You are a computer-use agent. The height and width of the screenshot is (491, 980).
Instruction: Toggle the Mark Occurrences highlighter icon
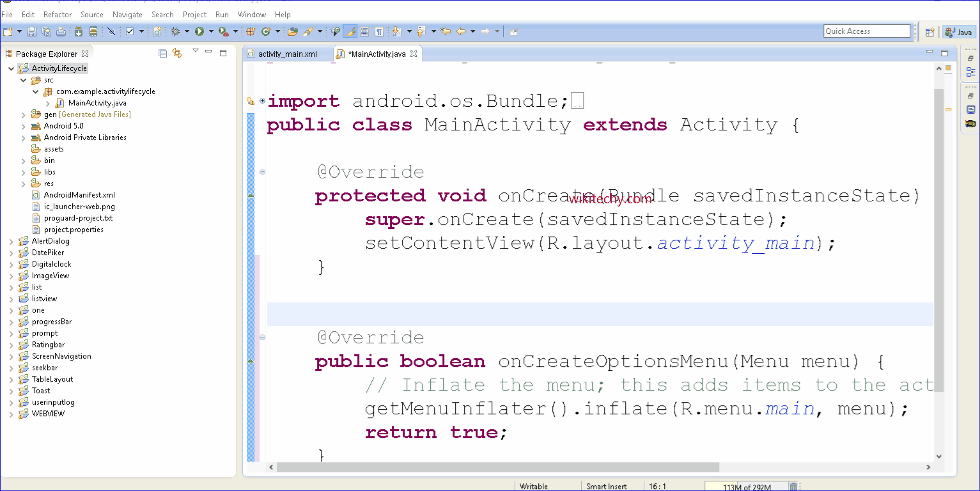(352, 31)
